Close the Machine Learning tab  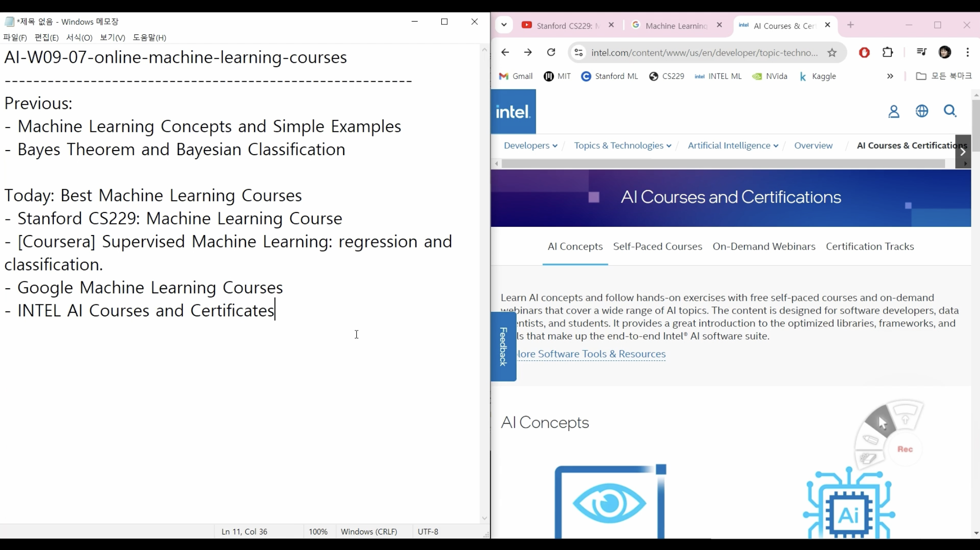[x=719, y=25]
